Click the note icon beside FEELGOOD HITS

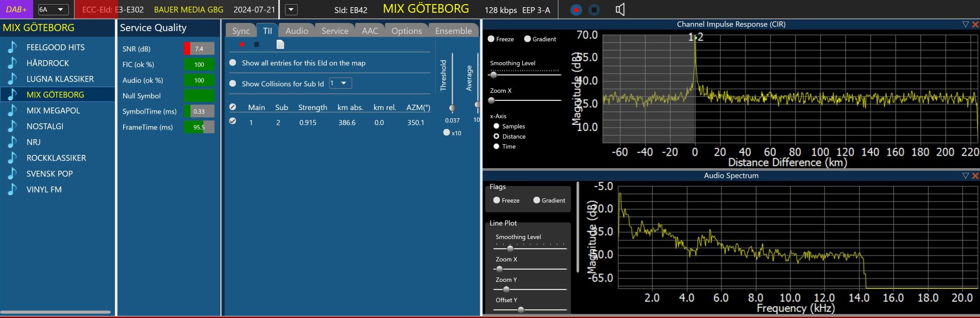(x=12, y=47)
